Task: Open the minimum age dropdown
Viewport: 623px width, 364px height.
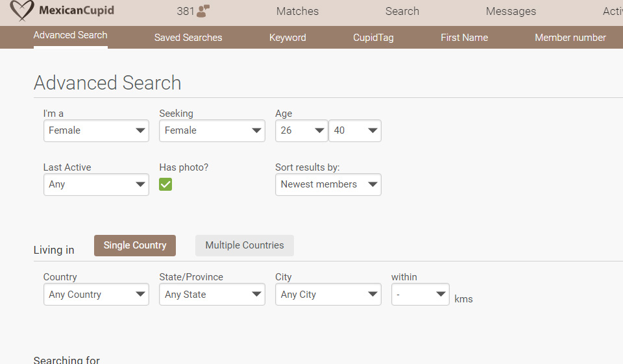Action: 301,131
